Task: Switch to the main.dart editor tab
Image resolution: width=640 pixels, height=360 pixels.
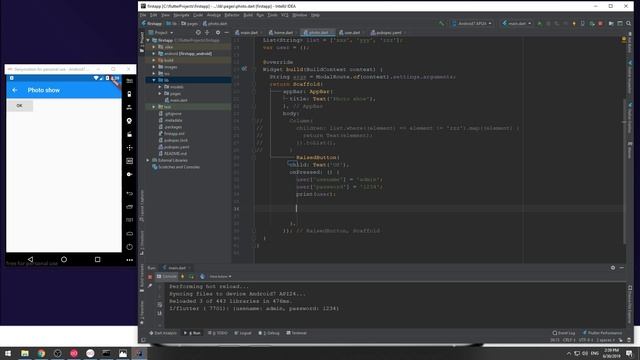Action: (248, 33)
